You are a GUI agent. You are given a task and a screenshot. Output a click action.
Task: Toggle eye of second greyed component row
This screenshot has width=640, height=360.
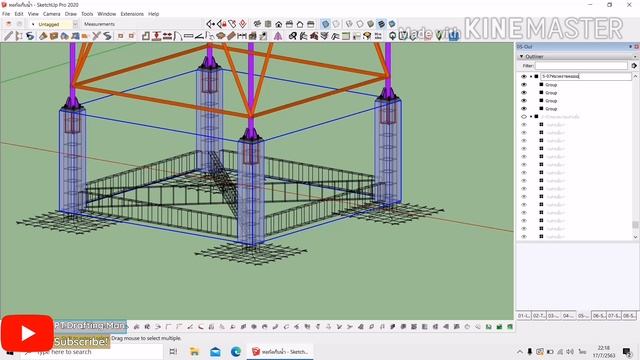pos(524,133)
